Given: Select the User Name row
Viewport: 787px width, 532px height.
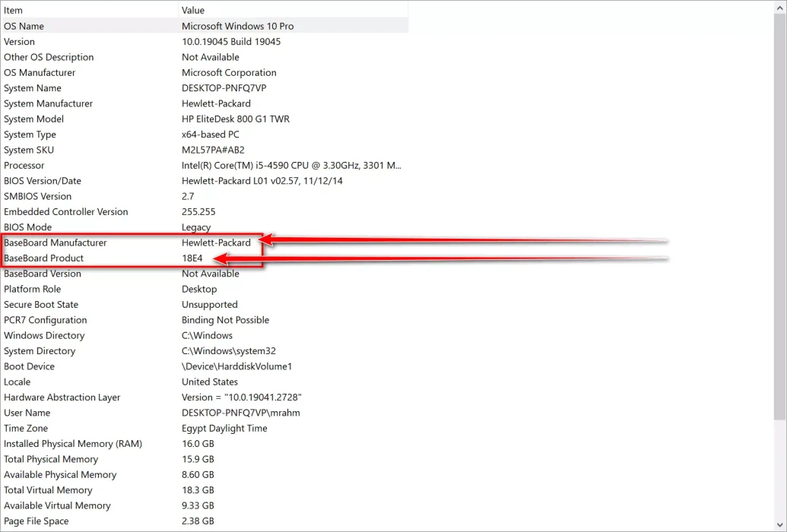Looking at the screenshot, I should [x=205, y=413].
